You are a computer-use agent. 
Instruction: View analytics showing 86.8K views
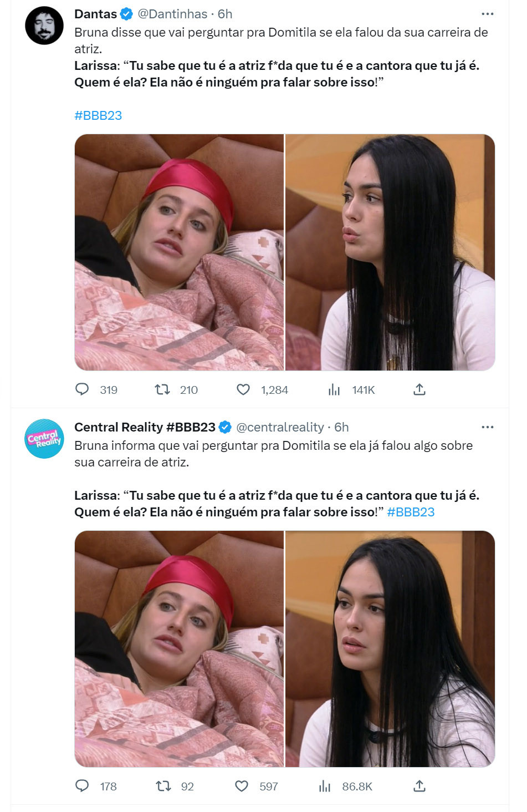(x=325, y=786)
